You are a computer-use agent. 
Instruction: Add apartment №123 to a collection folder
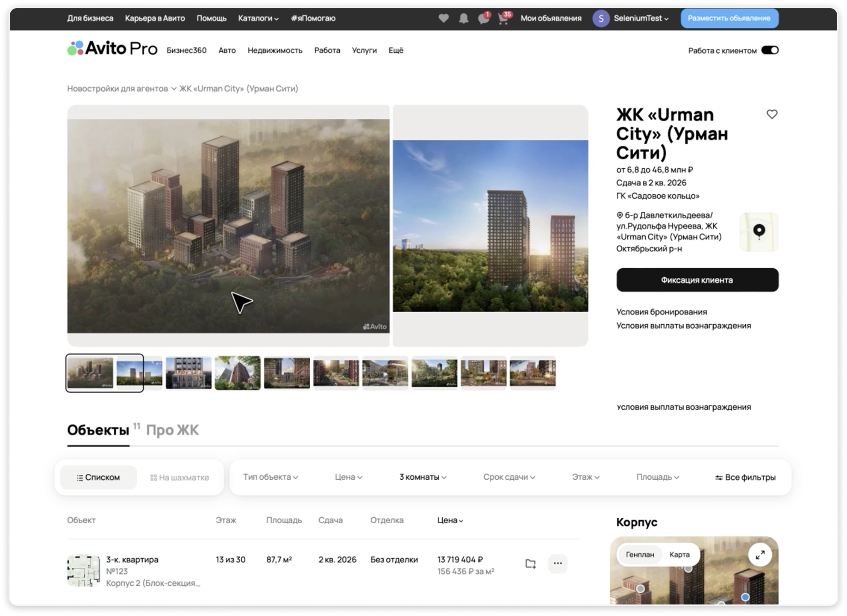(530, 563)
